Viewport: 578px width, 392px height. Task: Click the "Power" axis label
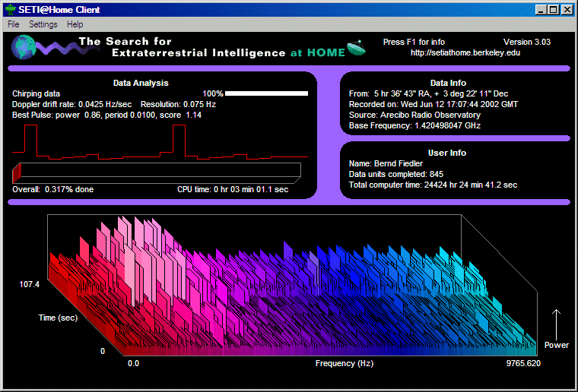click(x=556, y=345)
